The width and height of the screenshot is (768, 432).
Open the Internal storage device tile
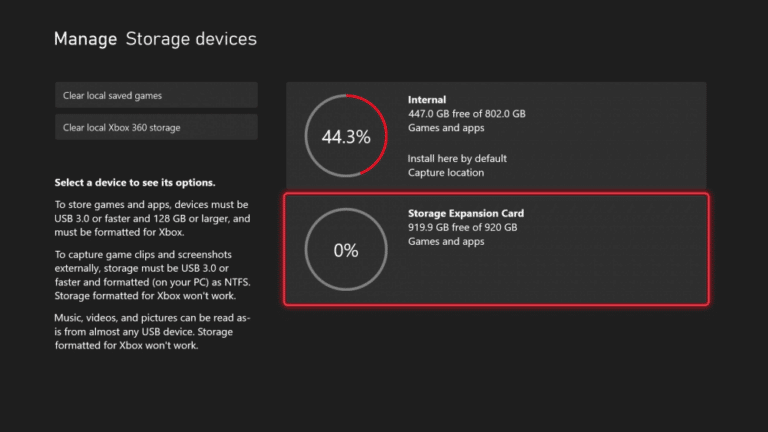pyautogui.click(x=496, y=136)
